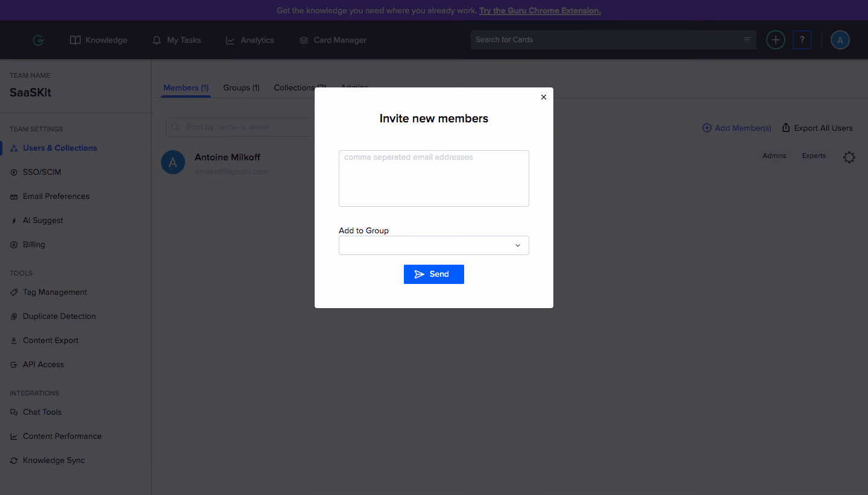Click the create new card plus icon

point(776,40)
